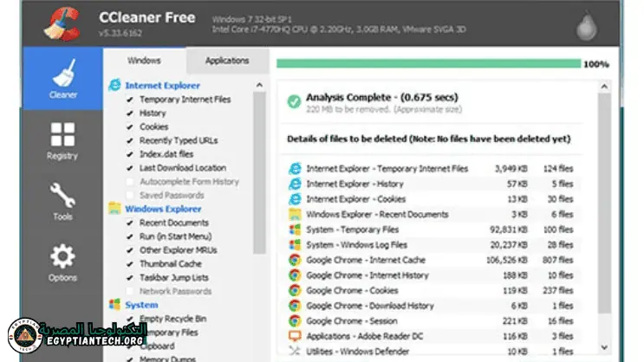The width and height of the screenshot is (644, 362).
Task: Open the Options gear section
Action: (62, 262)
